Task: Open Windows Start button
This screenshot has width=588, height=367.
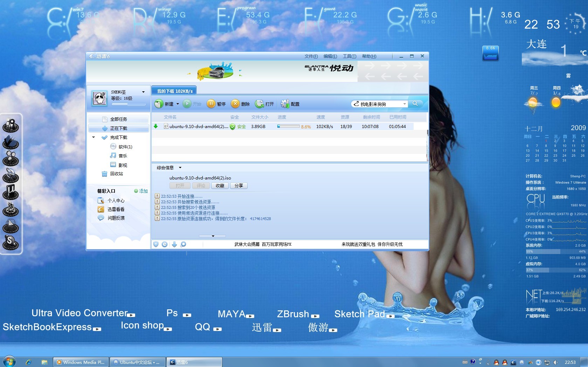Action: pos(9,361)
